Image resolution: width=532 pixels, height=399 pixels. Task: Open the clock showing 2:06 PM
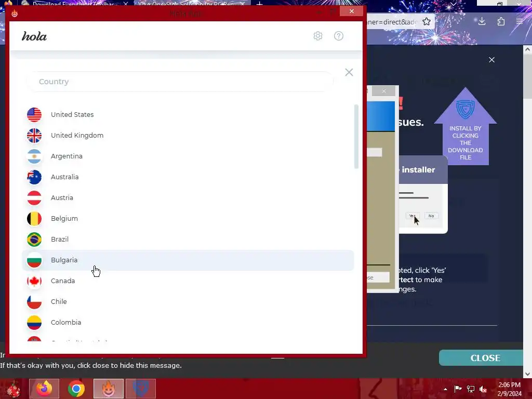(x=509, y=389)
